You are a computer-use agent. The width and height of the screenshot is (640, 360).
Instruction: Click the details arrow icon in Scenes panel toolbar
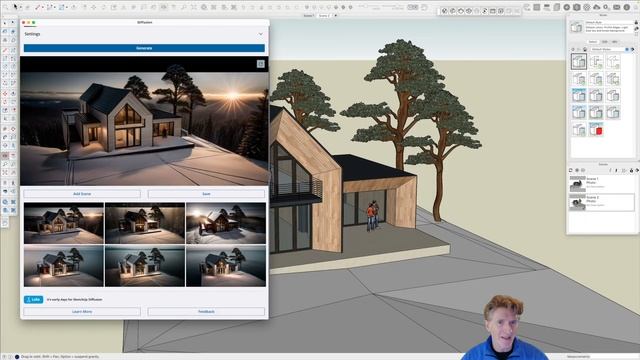pos(637,170)
